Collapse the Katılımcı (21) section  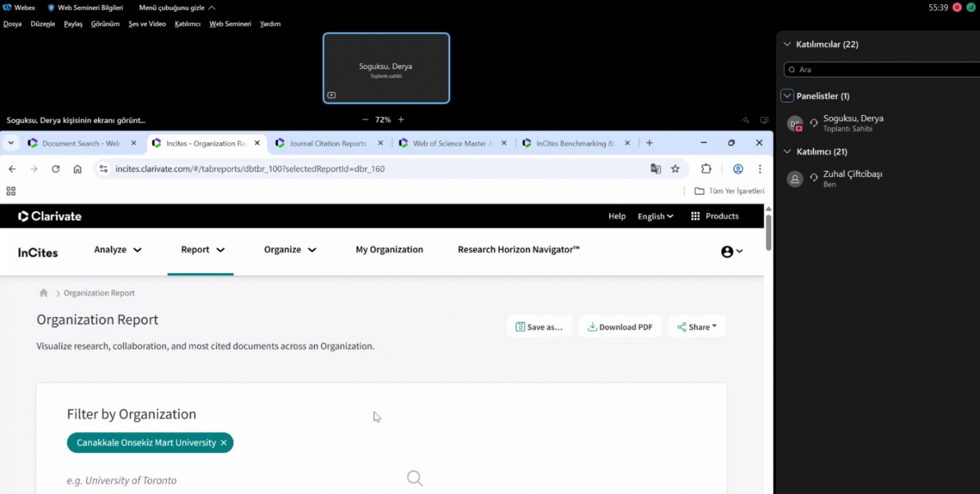coord(787,151)
